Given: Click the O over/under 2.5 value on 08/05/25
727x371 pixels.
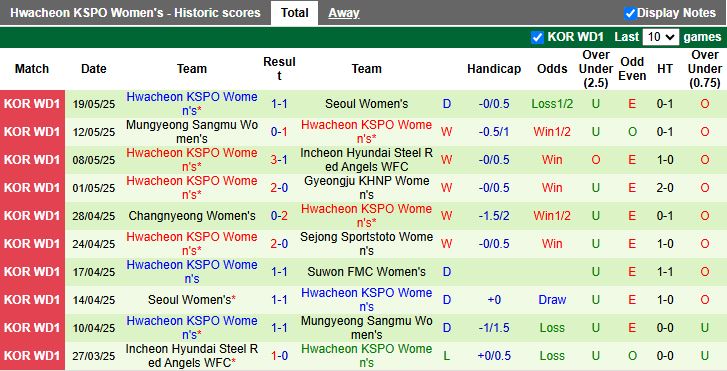Looking at the screenshot, I should 596,160.
